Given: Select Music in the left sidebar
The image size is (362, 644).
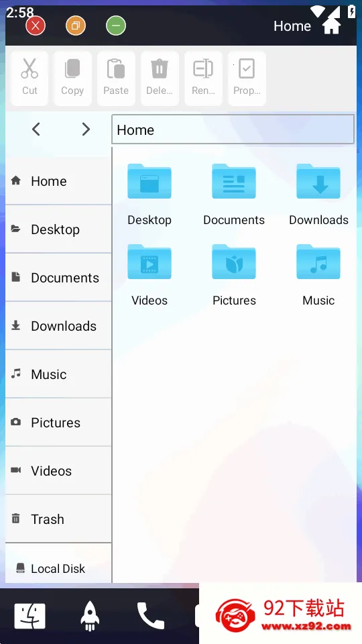Looking at the screenshot, I should click(x=58, y=374).
